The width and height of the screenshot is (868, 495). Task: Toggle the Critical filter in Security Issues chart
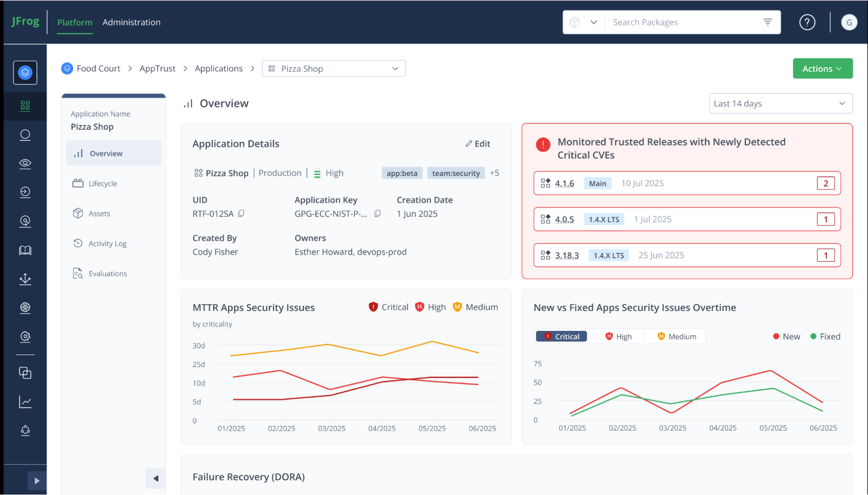point(561,336)
